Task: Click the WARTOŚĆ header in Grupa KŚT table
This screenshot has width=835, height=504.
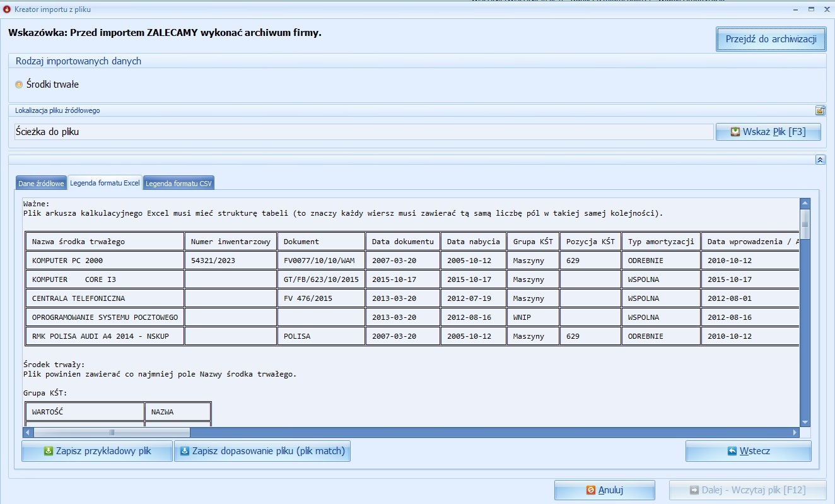Action: point(85,412)
